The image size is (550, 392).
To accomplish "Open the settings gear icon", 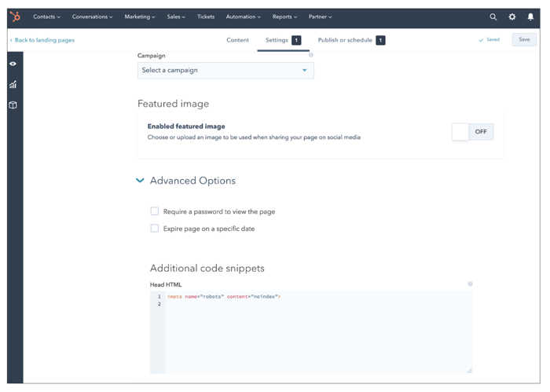I will point(512,16).
